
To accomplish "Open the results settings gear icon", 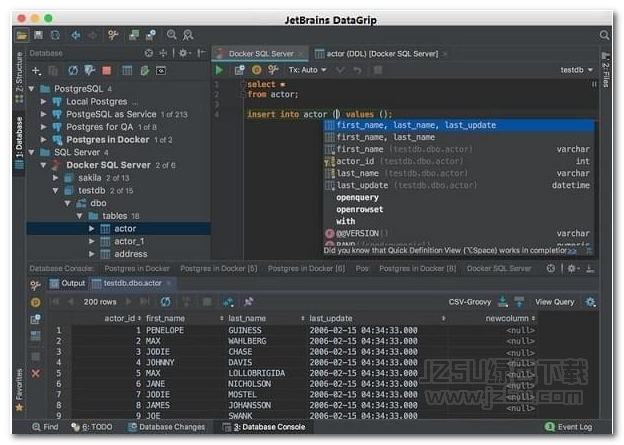I will 591,302.
